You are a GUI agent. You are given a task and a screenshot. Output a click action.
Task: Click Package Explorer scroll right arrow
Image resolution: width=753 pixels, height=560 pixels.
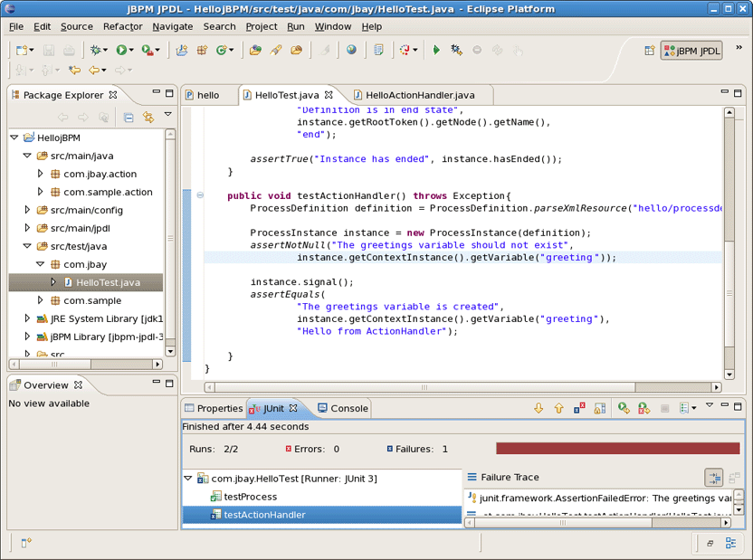coord(157,365)
